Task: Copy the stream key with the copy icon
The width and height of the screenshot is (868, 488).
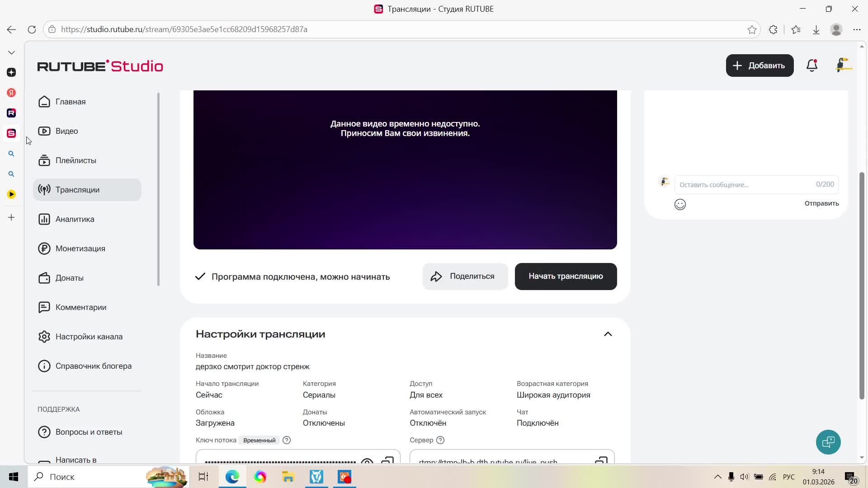Action: point(387,460)
